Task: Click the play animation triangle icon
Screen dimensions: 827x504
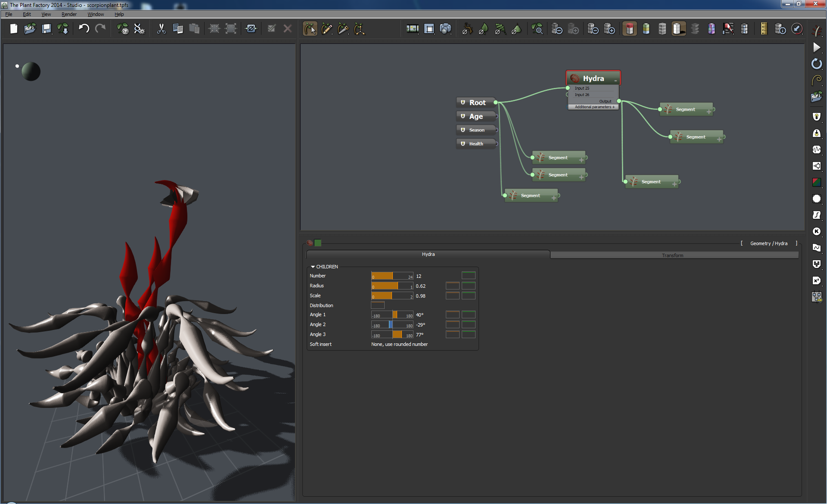Action: coord(816,47)
